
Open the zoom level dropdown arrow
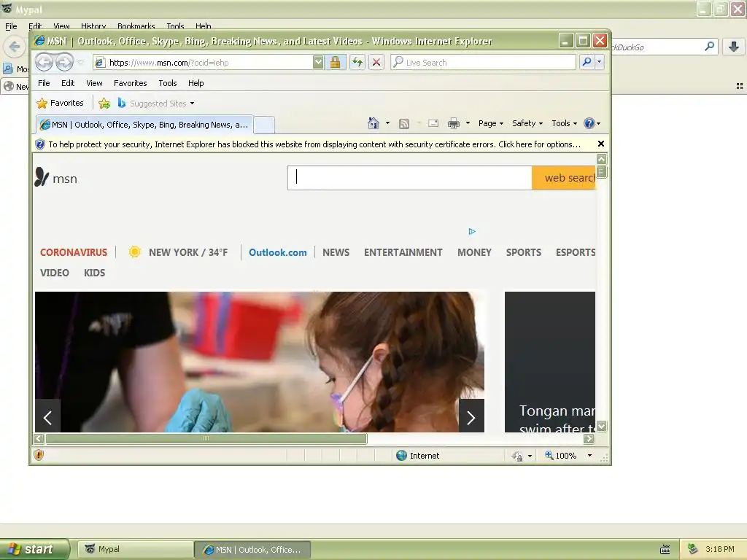click(589, 456)
